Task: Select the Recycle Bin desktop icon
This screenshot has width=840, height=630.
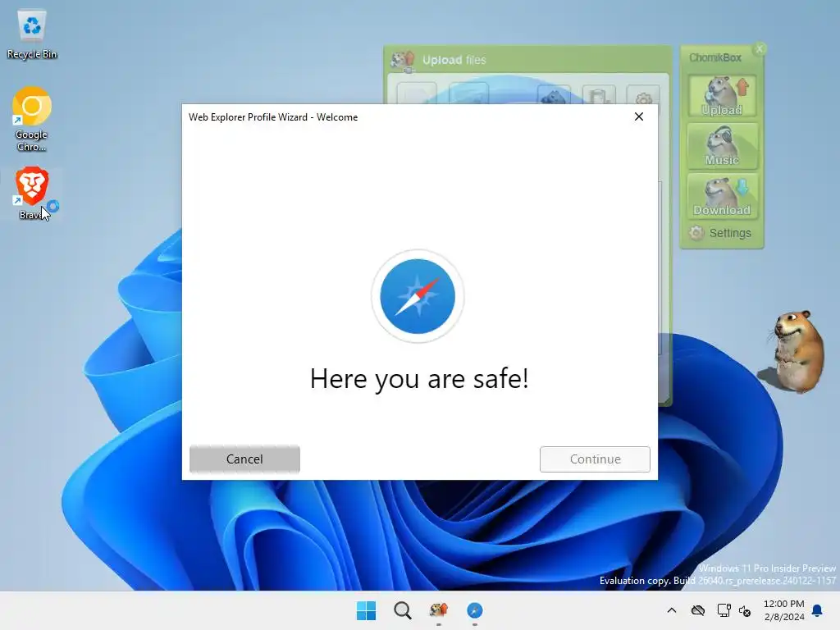Action: [32, 34]
